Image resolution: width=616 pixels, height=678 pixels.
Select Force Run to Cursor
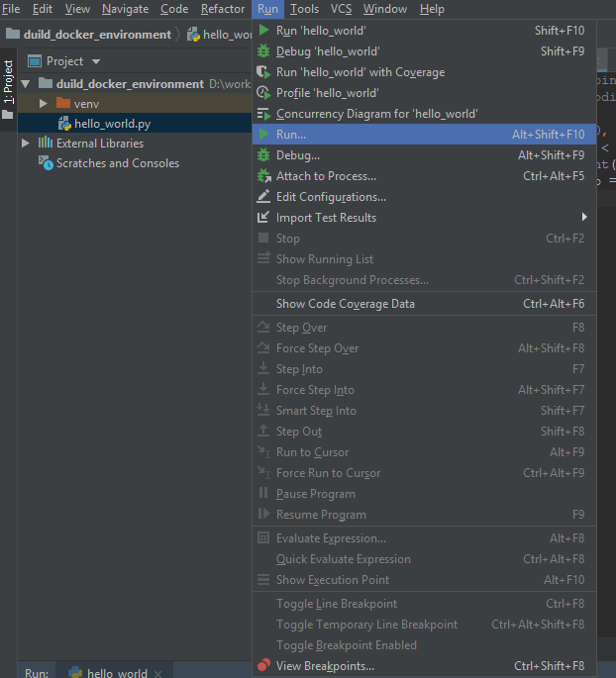click(x=424, y=472)
